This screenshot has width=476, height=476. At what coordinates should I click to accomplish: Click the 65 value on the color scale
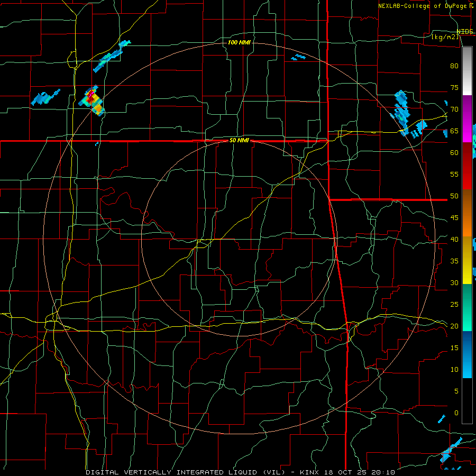(x=454, y=131)
